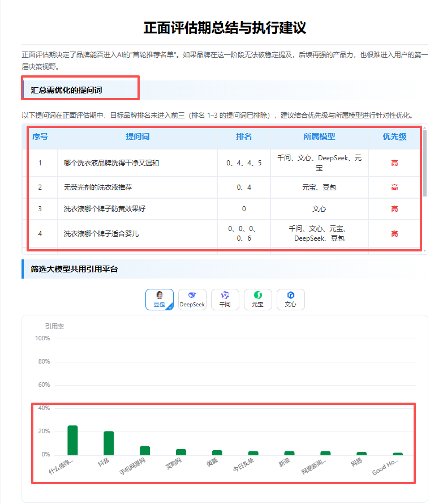Click the 序号 column header
The width and height of the screenshot is (430, 504).
pyautogui.click(x=40, y=136)
